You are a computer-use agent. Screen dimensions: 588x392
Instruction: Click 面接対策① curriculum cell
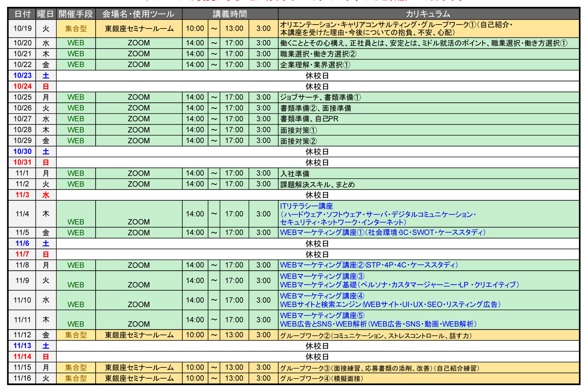[x=429, y=130]
